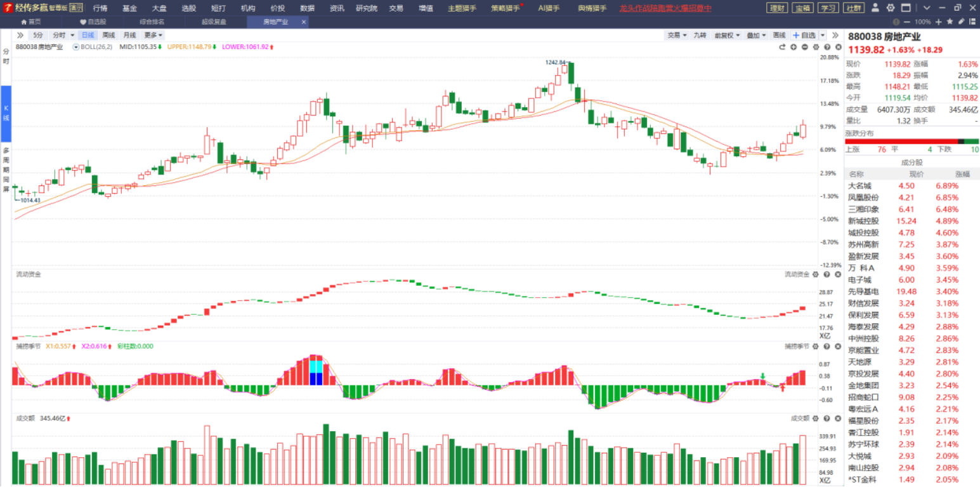Click the pencil edit icon in top bar
980x487 pixels.
[962, 22]
